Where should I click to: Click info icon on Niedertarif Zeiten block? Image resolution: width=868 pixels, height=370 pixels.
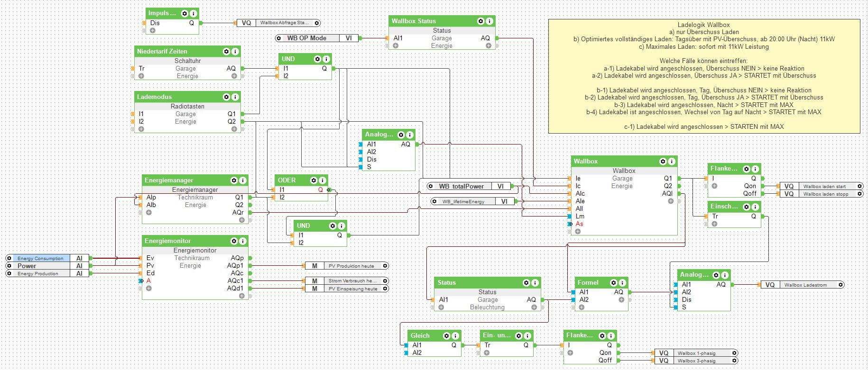[x=235, y=51]
